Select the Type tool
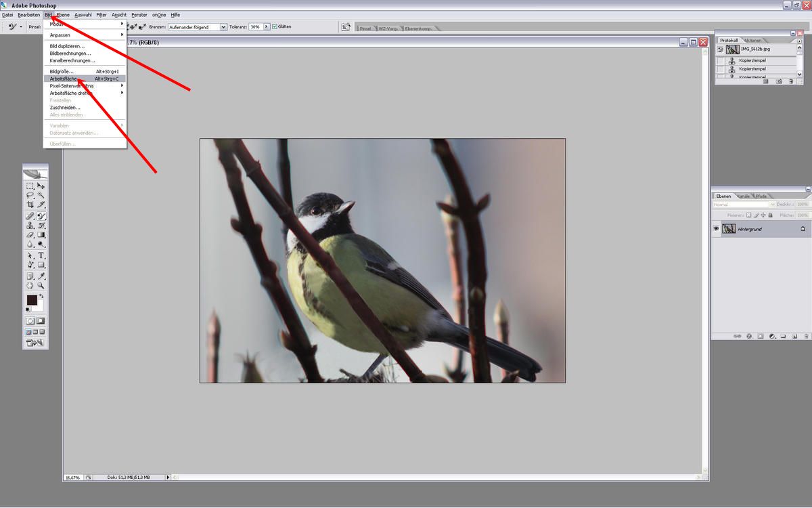This screenshot has width=812, height=508. 41,256
